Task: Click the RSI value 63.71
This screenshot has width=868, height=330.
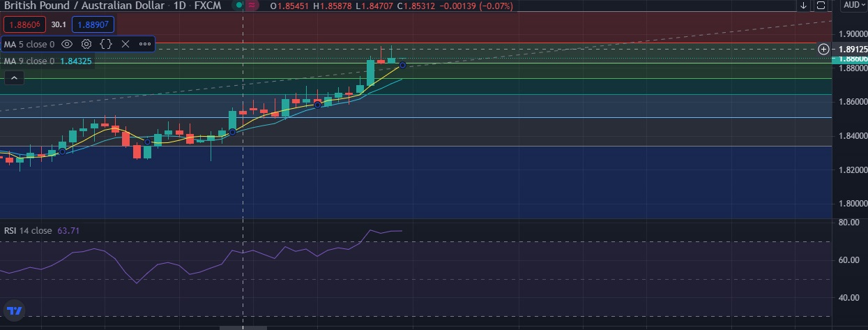Action: click(70, 230)
